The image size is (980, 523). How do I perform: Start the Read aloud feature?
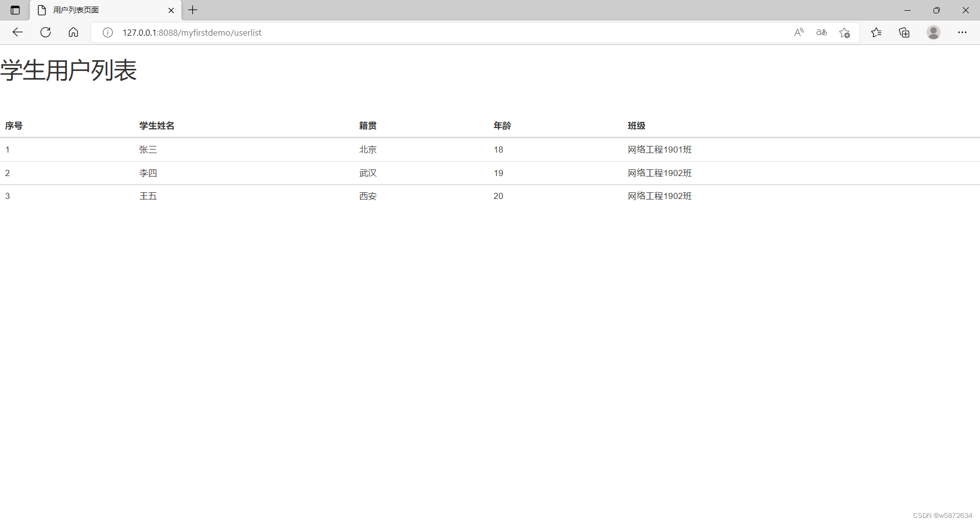[x=799, y=32]
